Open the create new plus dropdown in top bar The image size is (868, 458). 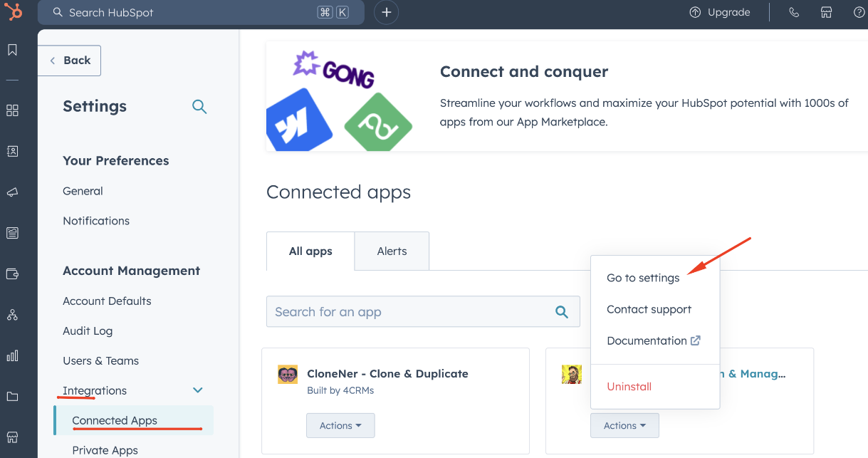tap(386, 12)
